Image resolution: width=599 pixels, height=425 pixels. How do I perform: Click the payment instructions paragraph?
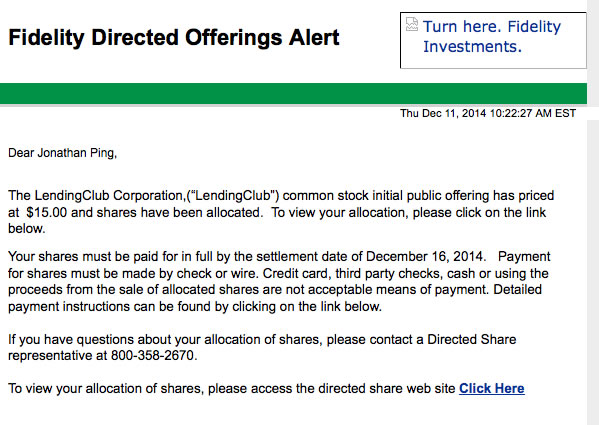[279, 281]
